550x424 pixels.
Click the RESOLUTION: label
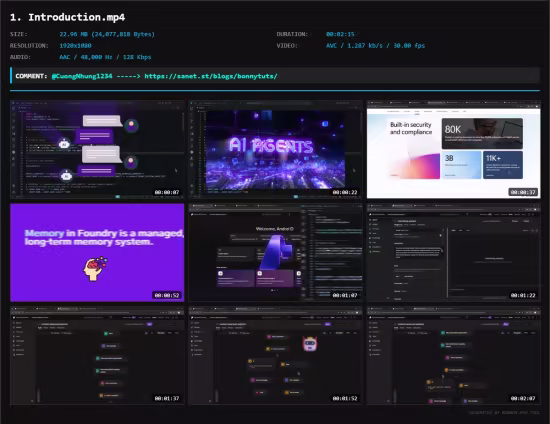pyautogui.click(x=29, y=46)
